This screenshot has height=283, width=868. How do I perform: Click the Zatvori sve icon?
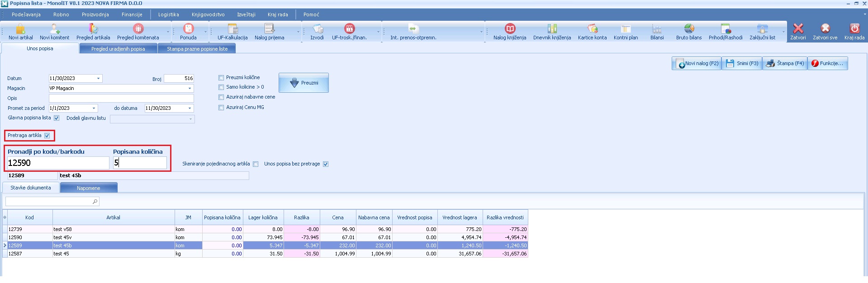pos(825,32)
